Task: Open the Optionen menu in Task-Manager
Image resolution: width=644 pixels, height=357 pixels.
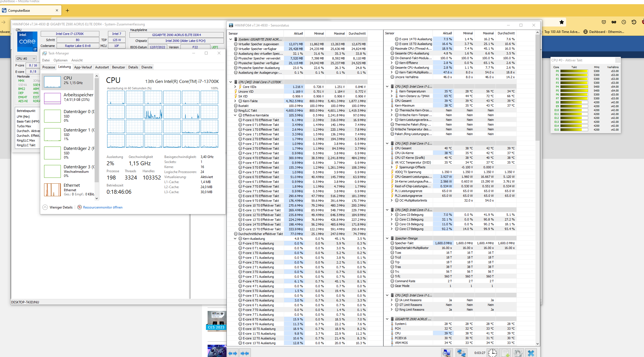Action: click(60, 60)
